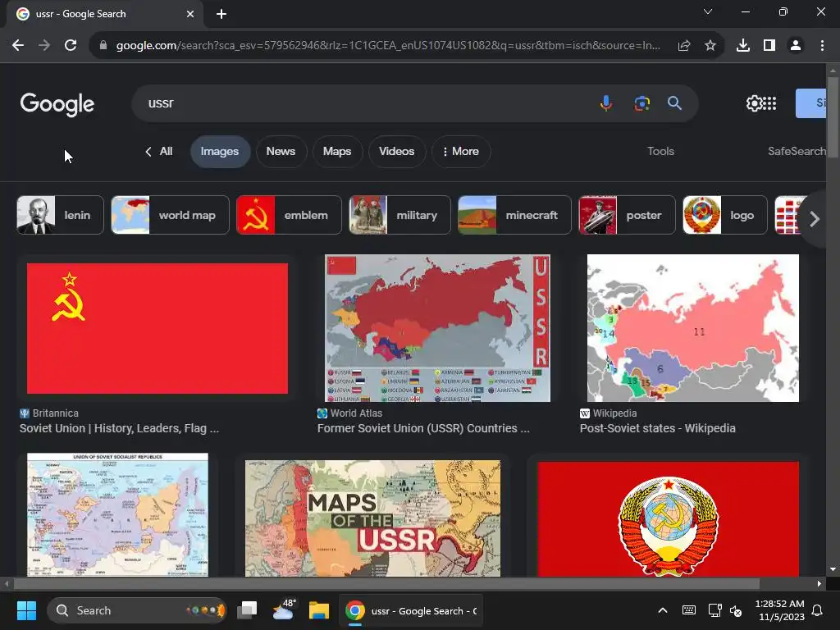Show hidden system tray icons chevron
The image size is (840, 630).
coord(663,610)
